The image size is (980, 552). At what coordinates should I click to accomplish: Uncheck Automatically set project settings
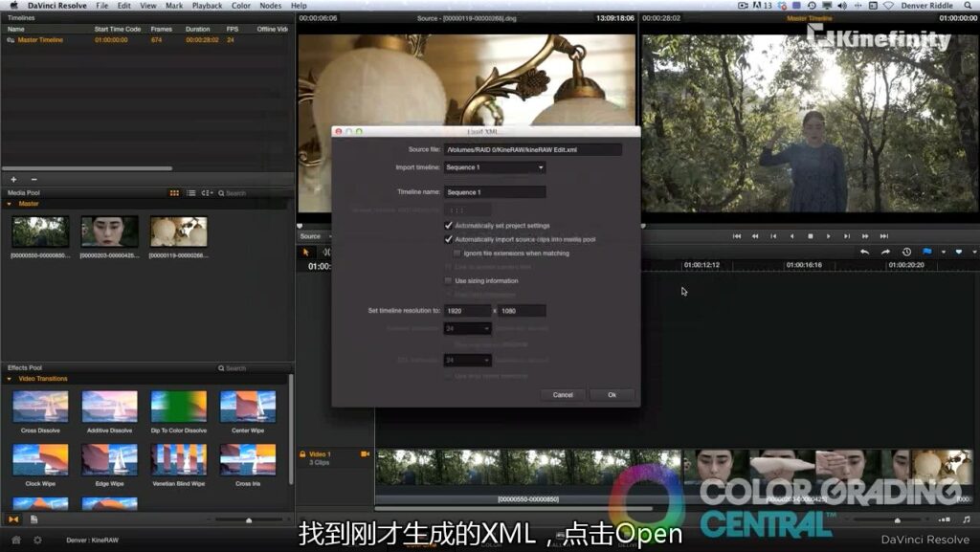click(x=448, y=226)
